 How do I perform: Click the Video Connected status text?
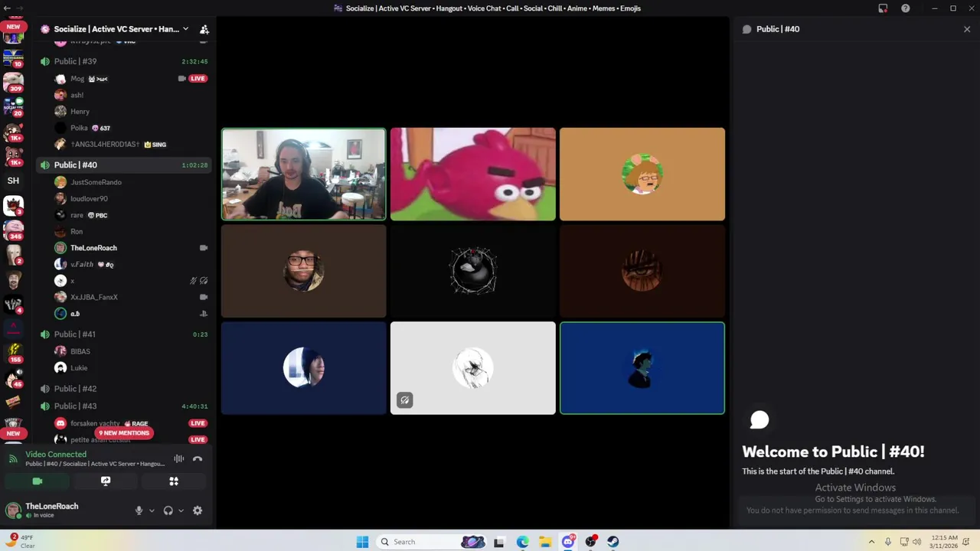56,455
